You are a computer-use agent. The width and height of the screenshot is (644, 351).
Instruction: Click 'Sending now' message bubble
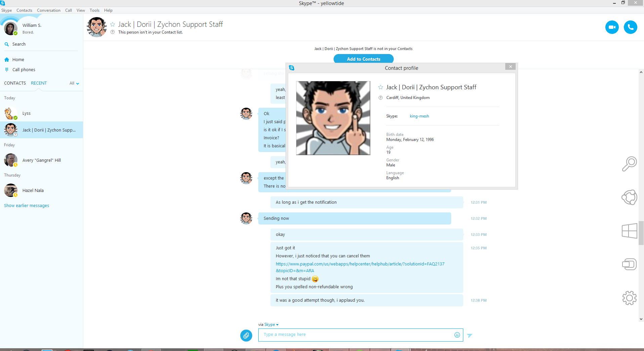coord(354,218)
